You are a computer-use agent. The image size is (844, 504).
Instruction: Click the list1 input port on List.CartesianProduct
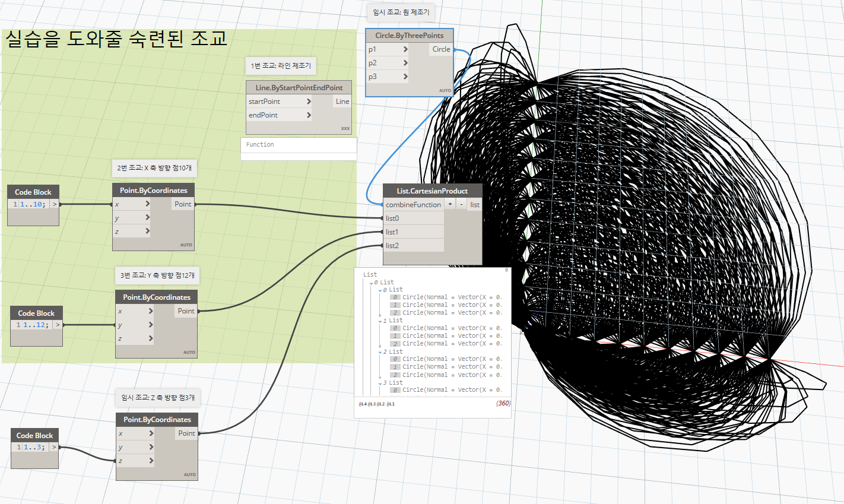pyautogui.click(x=413, y=232)
